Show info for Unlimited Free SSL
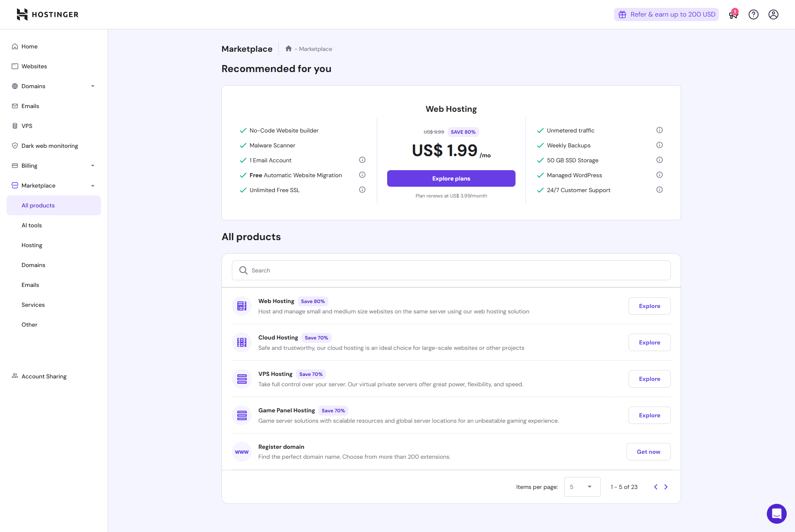 (x=362, y=190)
